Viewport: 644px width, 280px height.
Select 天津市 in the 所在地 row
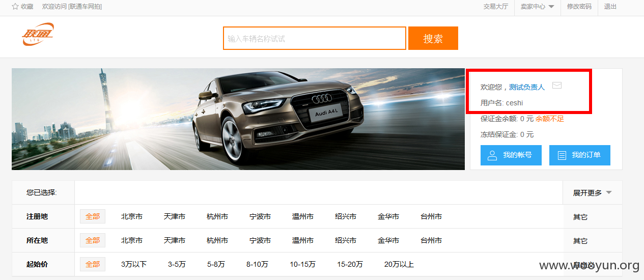(175, 240)
